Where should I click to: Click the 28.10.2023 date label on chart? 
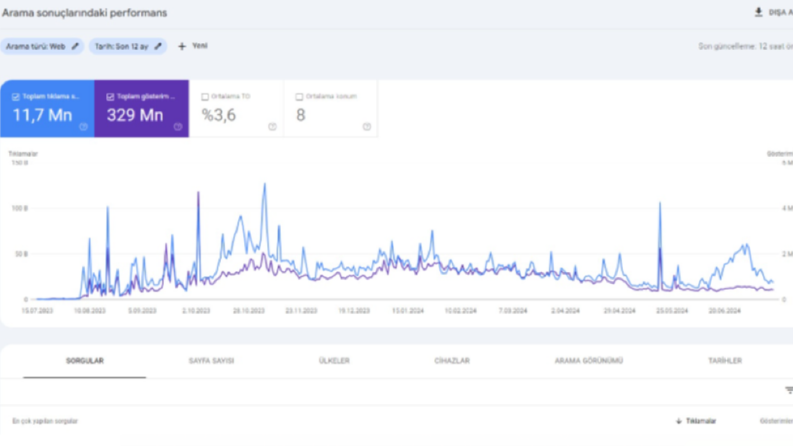coord(249,310)
